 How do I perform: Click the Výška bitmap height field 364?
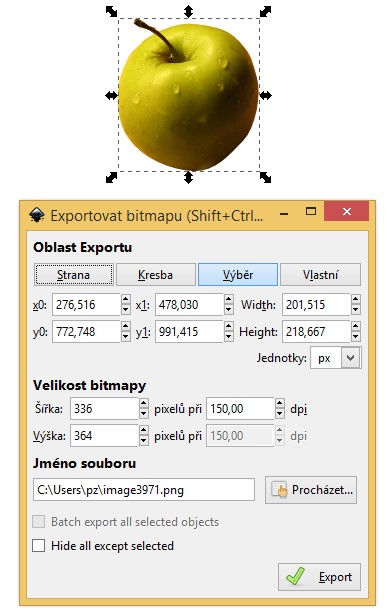click(x=104, y=435)
